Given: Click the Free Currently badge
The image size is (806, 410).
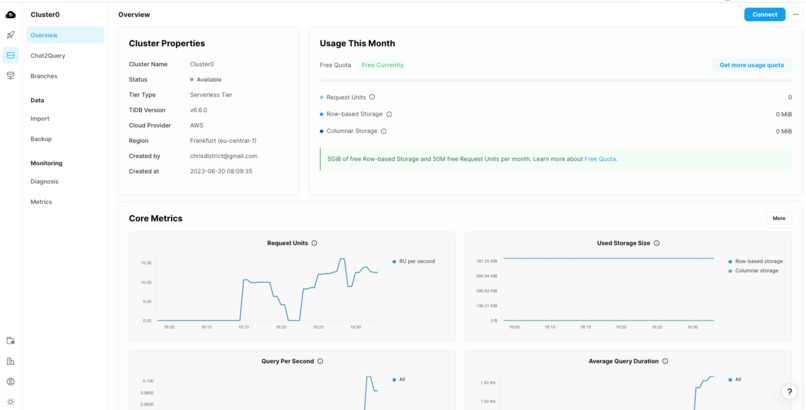Looking at the screenshot, I should coord(383,65).
